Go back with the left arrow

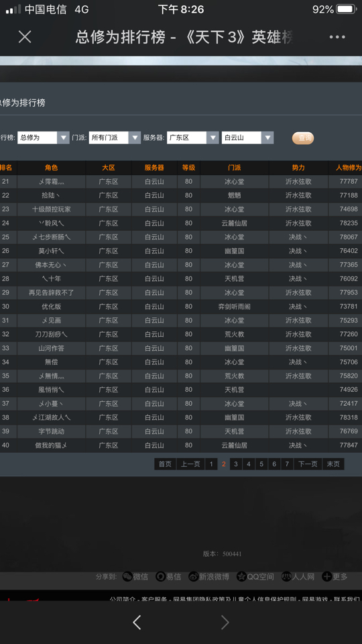[x=137, y=623]
